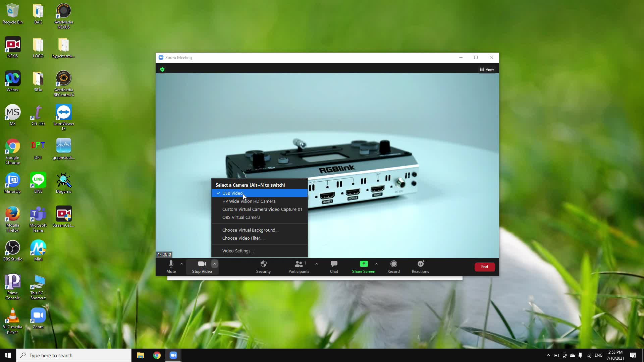Open Security settings panel

coord(264,266)
